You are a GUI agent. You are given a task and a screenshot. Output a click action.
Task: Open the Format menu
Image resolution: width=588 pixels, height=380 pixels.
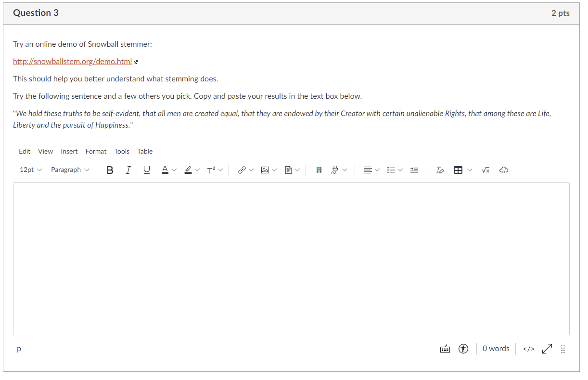96,151
